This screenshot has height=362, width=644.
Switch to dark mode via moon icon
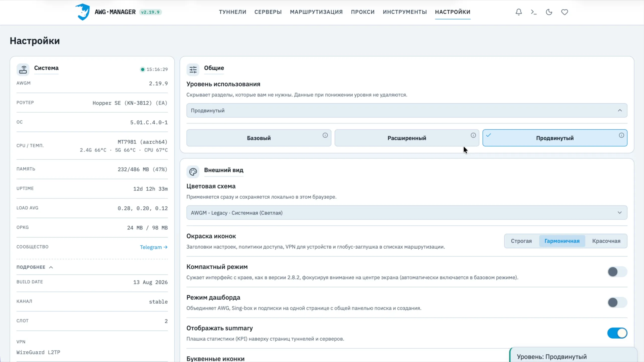coord(549,12)
